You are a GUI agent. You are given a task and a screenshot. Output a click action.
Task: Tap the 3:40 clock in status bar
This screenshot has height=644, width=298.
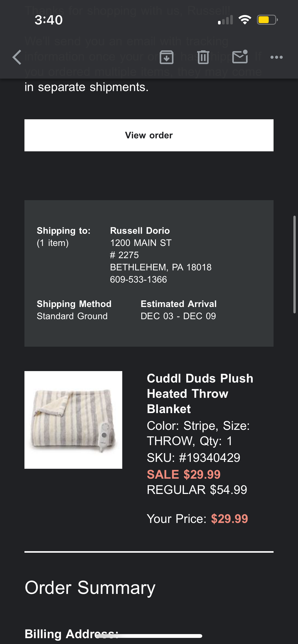coord(49,20)
